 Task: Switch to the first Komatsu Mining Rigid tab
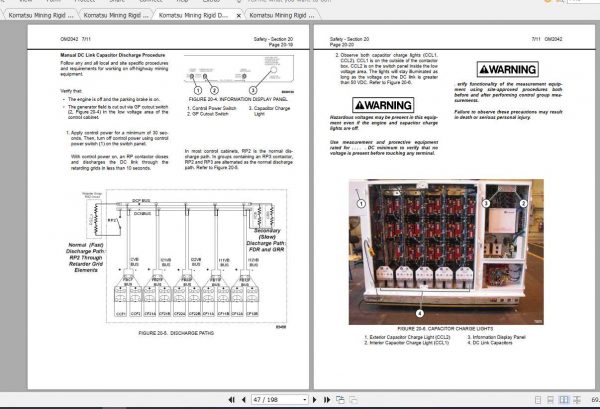40,15
